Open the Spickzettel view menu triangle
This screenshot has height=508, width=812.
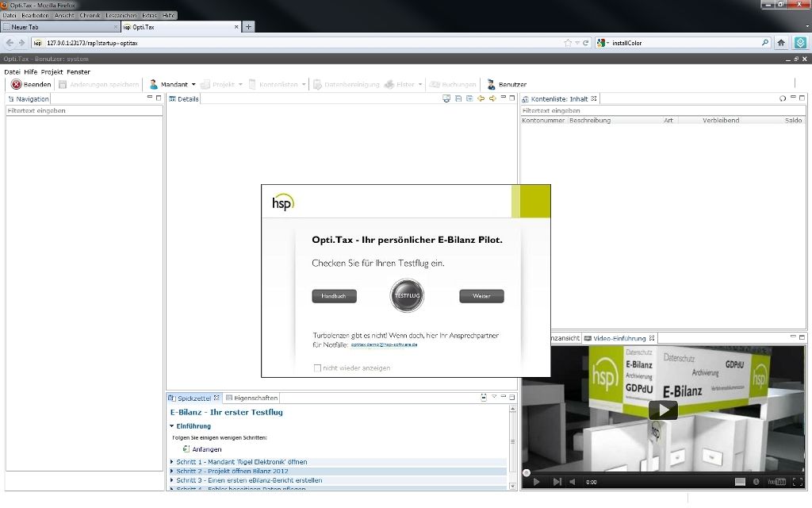494,397
